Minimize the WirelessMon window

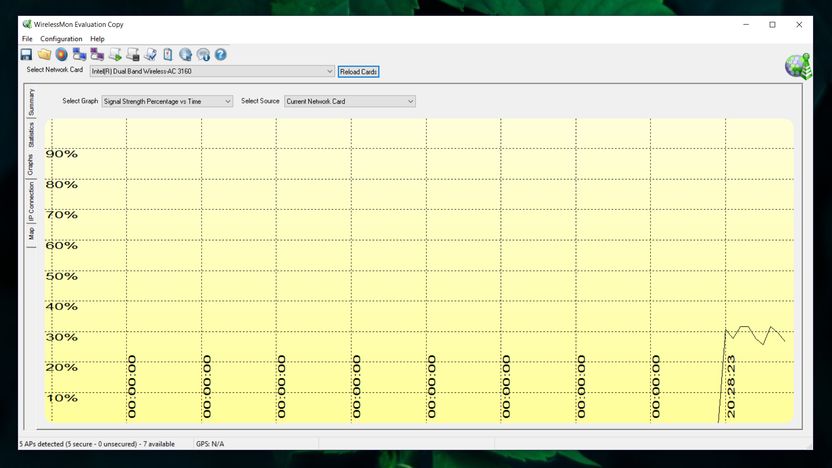click(x=746, y=24)
